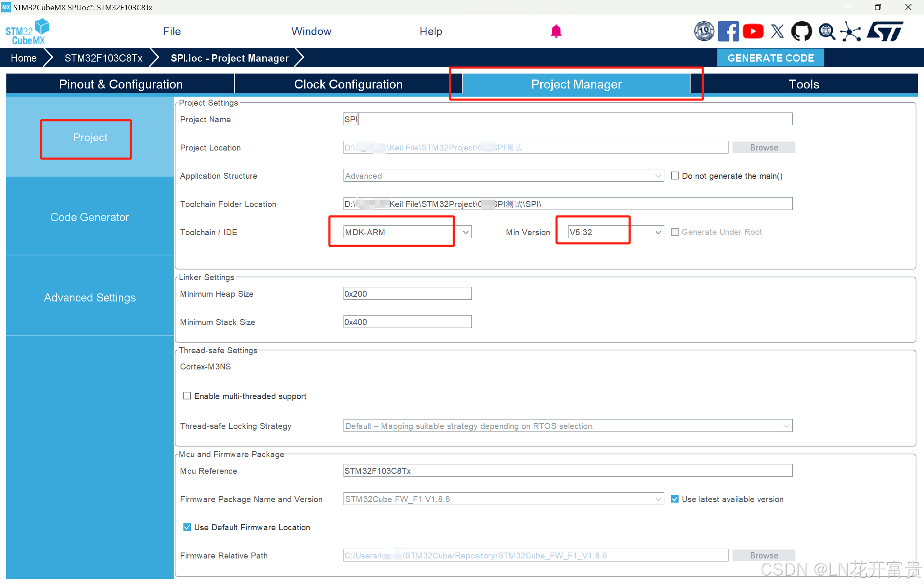
Task: Open the YouTube icon link
Action: tap(753, 31)
